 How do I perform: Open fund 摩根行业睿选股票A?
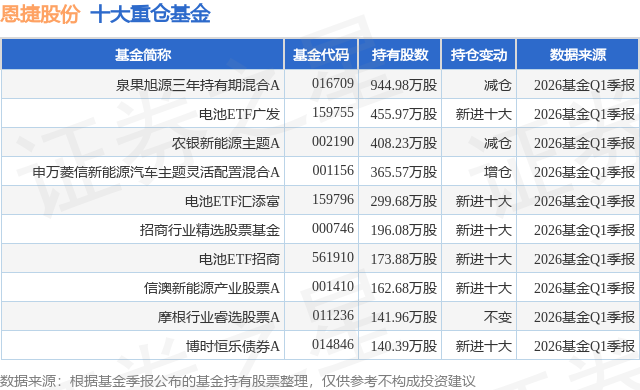point(219,317)
